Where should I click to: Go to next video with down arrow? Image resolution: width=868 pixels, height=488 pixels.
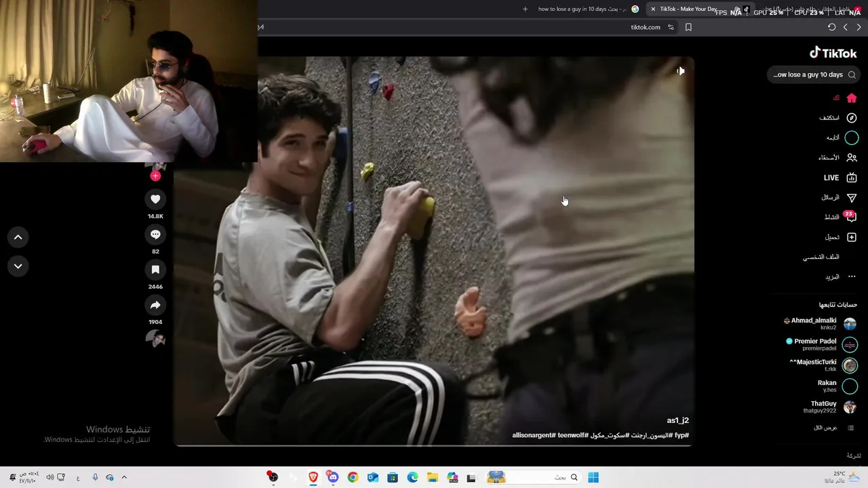[x=18, y=266]
